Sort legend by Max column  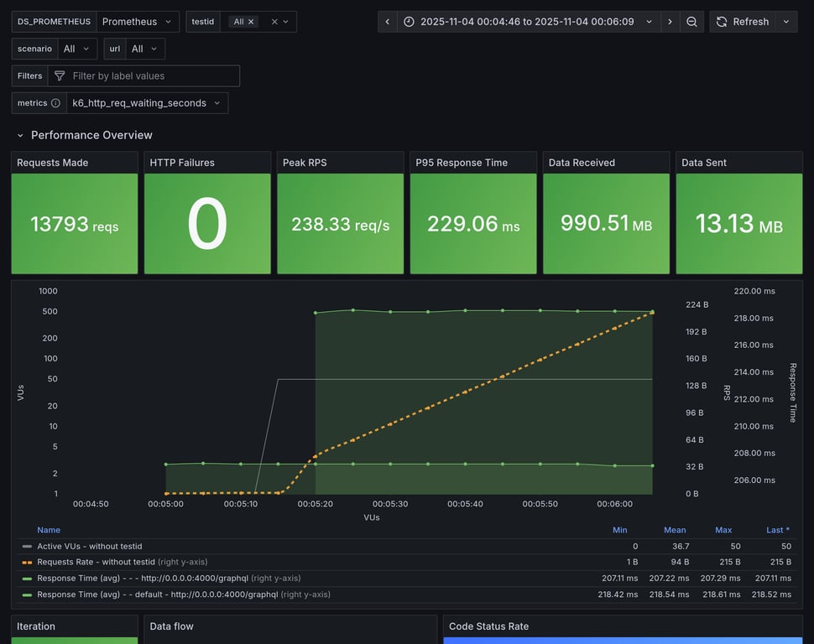pyautogui.click(x=723, y=530)
